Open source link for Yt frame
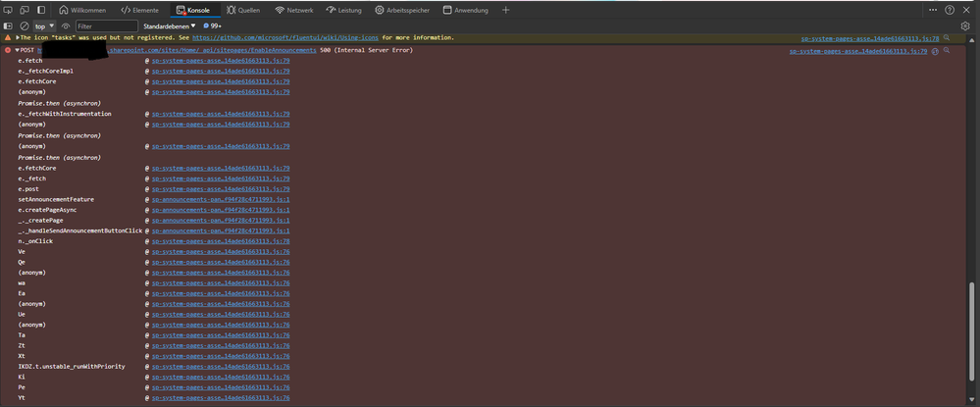 [221, 397]
